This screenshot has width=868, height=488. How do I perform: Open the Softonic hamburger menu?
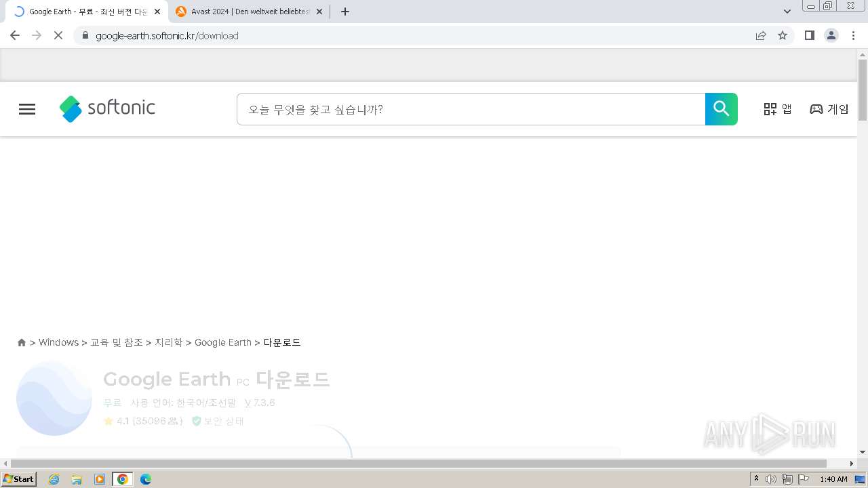pyautogui.click(x=27, y=109)
